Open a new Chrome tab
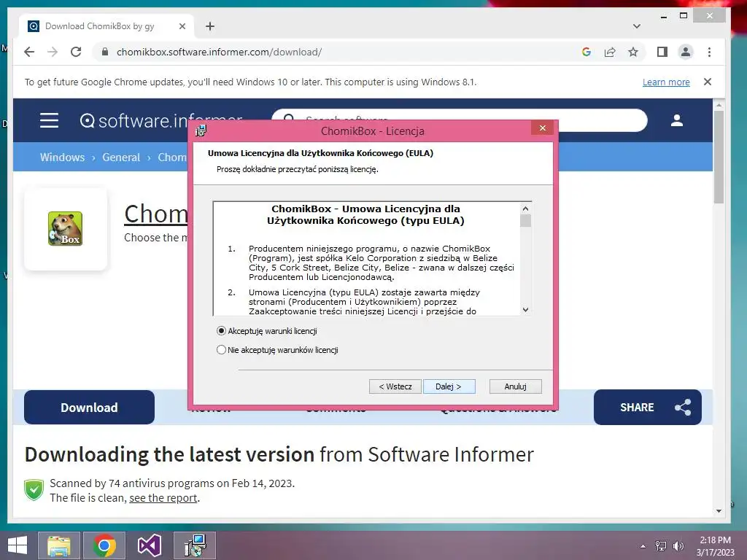 click(x=210, y=26)
